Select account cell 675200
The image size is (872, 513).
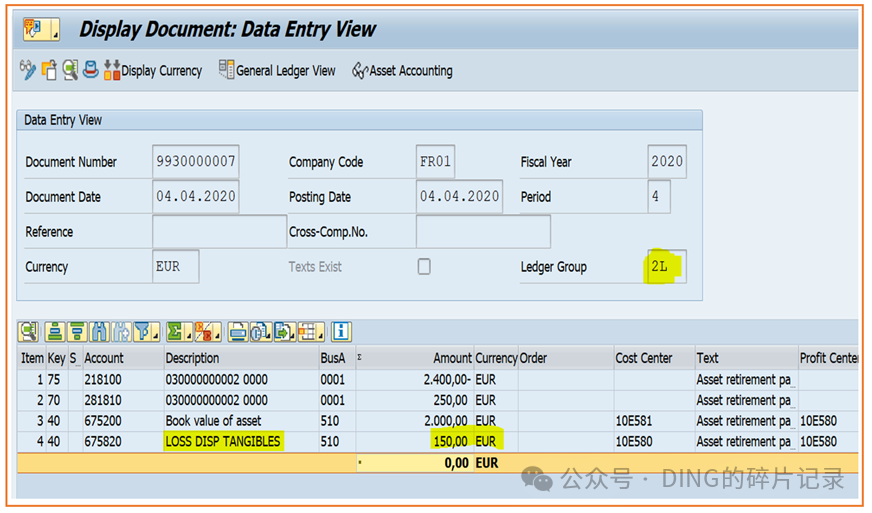point(123,421)
